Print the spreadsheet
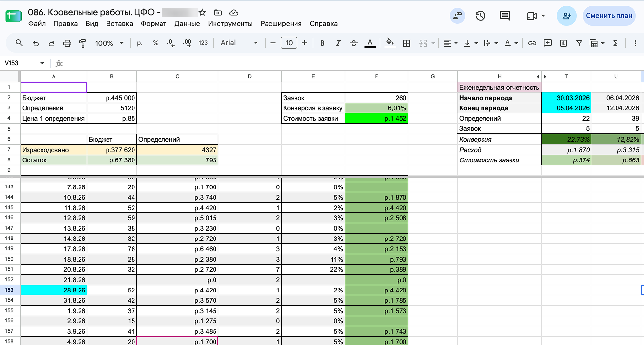This screenshot has height=345, width=644. click(67, 43)
